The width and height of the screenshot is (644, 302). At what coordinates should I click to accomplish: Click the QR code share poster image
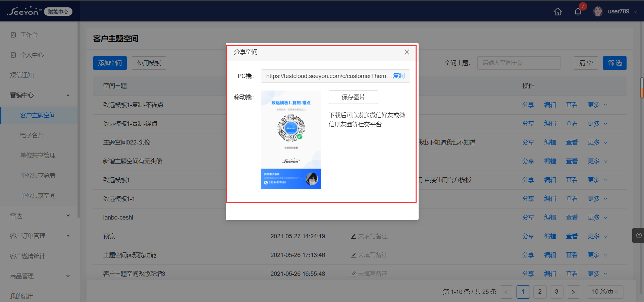(291, 140)
